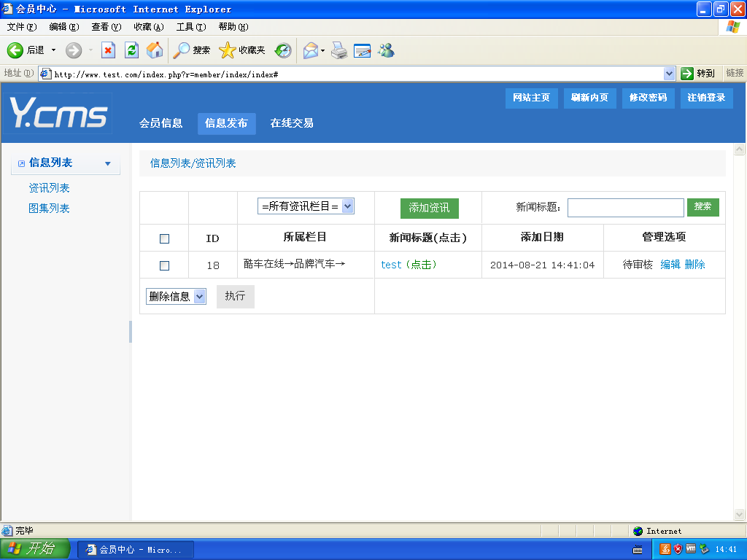Open the 所有资讯栏目 dropdown
This screenshot has height=560, width=747.
click(x=306, y=206)
